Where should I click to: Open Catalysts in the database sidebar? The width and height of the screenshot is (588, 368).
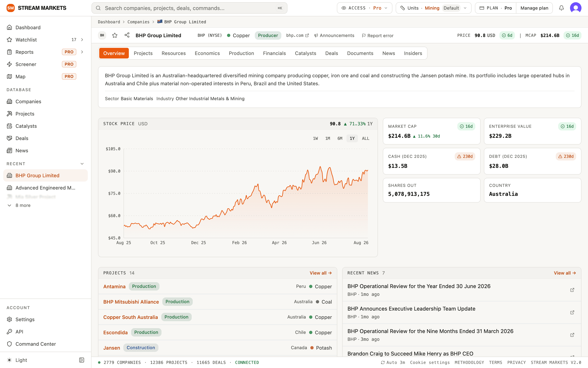click(46, 126)
